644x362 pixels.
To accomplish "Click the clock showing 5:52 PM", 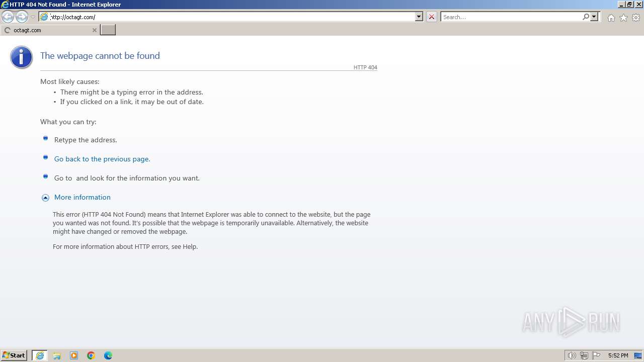I will [x=618, y=355].
